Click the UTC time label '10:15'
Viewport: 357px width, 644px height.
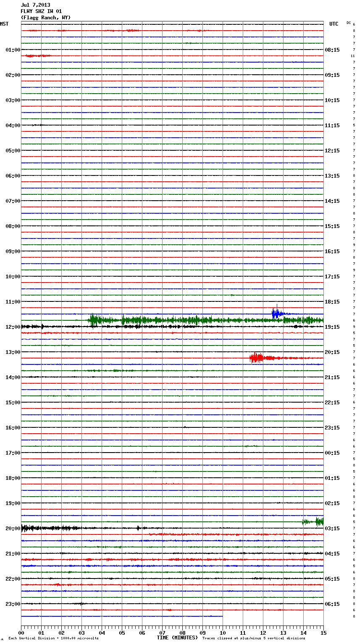[x=332, y=100]
